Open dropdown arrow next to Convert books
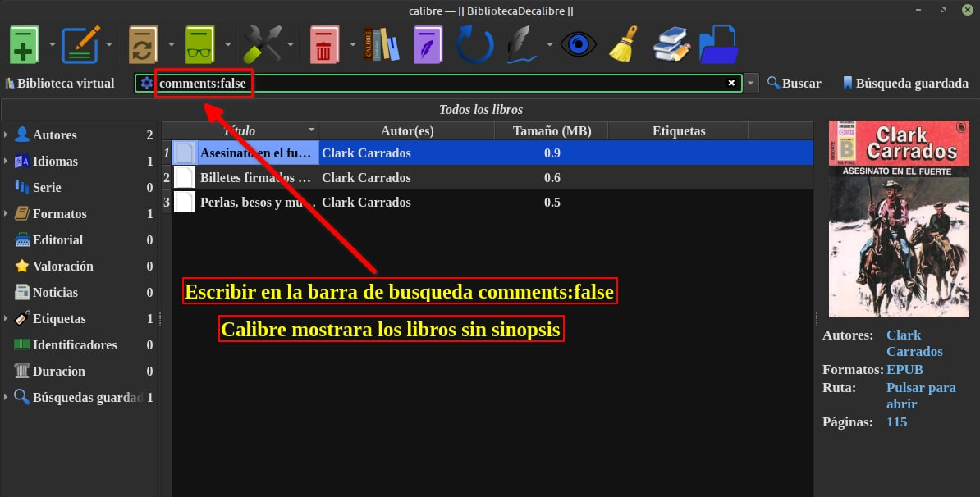This screenshot has height=497, width=980. coord(171,44)
